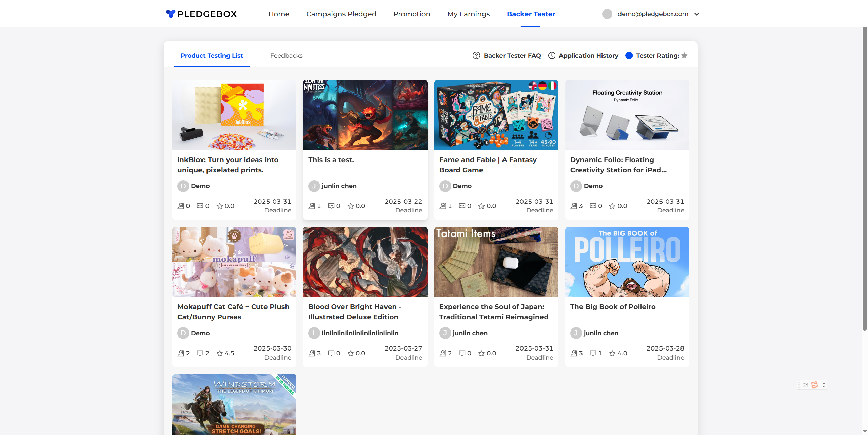Click comments icon on This is a test card
This screenshot has width=868, height=435.
tap(331, 206)
